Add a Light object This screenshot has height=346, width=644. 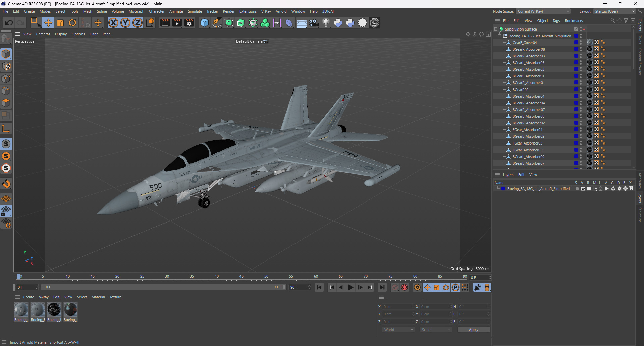pos(326,23)
